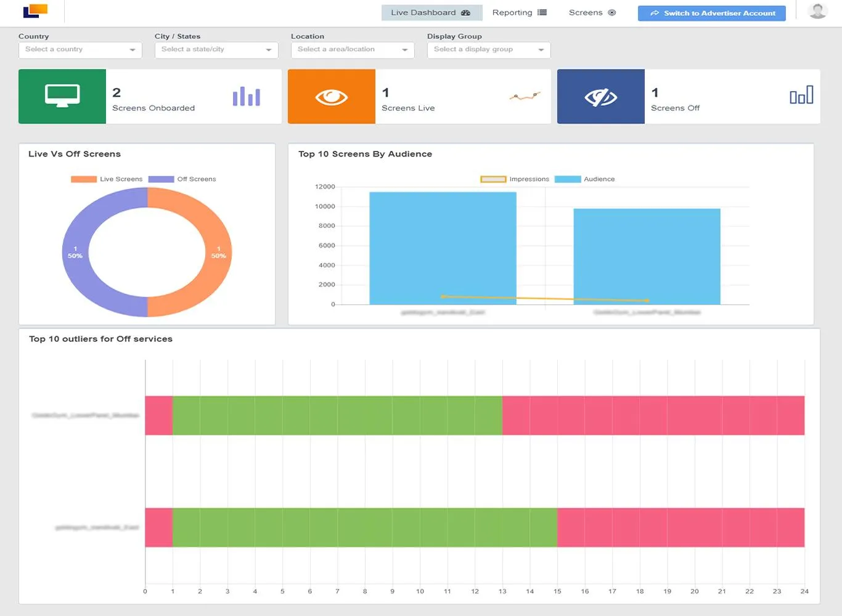The width and height of the screenshot is (842, 616).
Task: Toggle Live Screens legend in donut chart
Action: click(107, 179)
